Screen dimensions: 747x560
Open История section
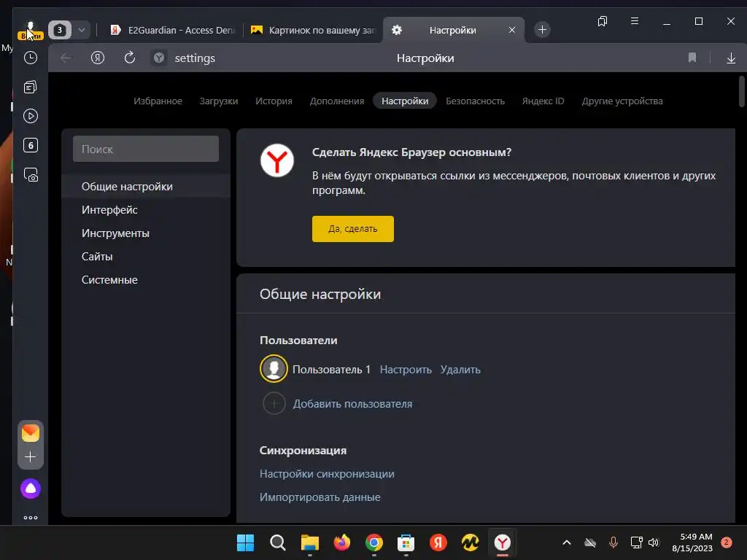pos(274,101)
